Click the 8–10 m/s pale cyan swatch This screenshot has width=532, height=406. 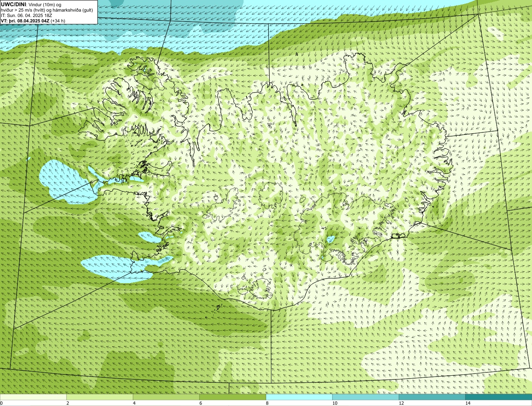tap(299, 397)
